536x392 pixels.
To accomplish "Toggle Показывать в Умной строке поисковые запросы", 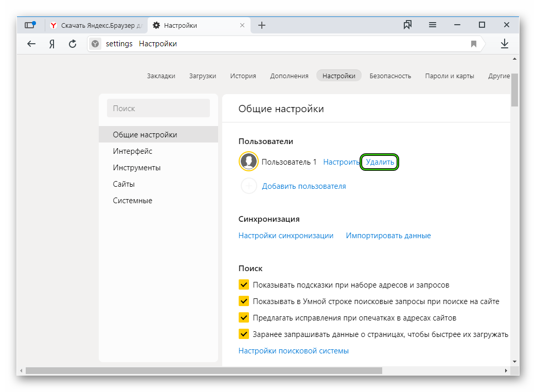I will tap(244, 301).
